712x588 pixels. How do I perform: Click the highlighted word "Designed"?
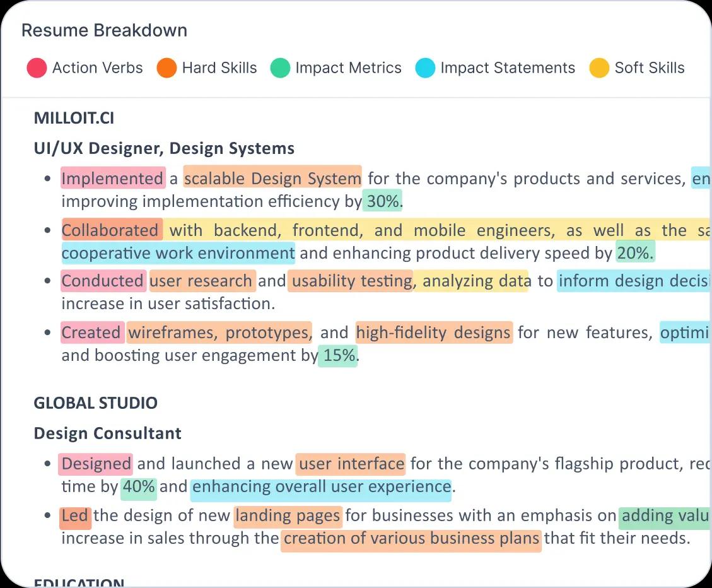[96, 464]
